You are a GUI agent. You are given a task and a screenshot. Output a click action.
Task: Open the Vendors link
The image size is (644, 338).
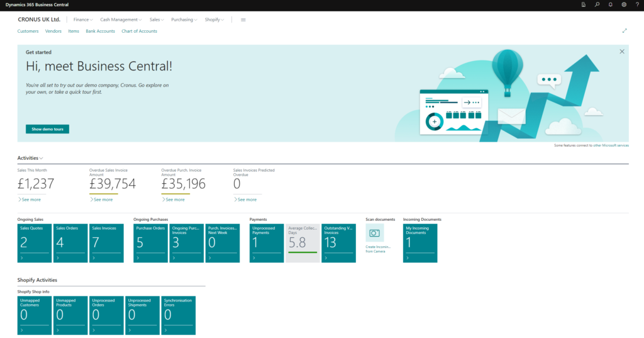point(53,31)
